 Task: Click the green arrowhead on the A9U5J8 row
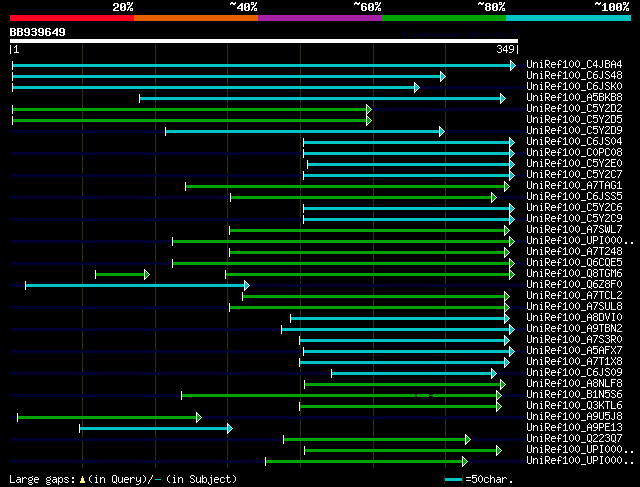[x=199, y=417]
